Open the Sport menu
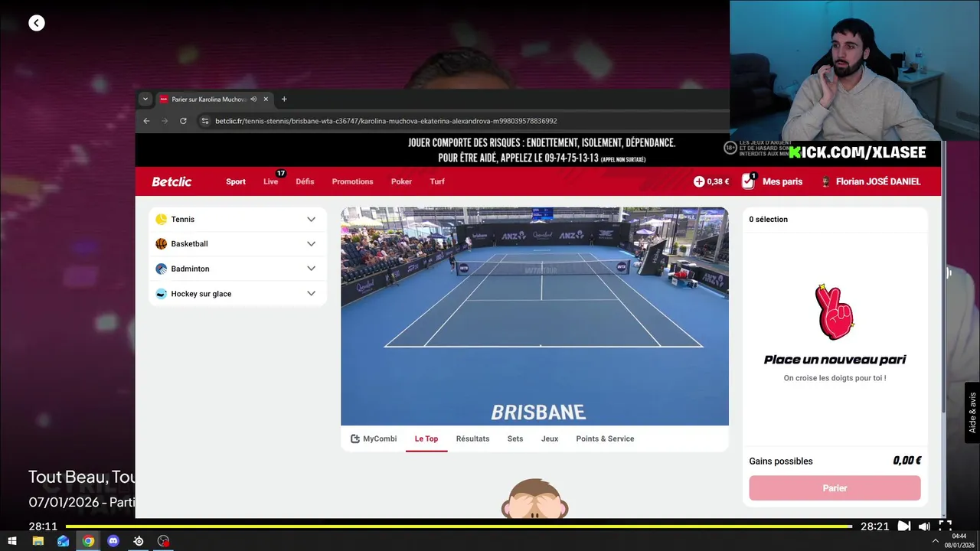Viewport: 980px width, 551px height. coord(236,181)
